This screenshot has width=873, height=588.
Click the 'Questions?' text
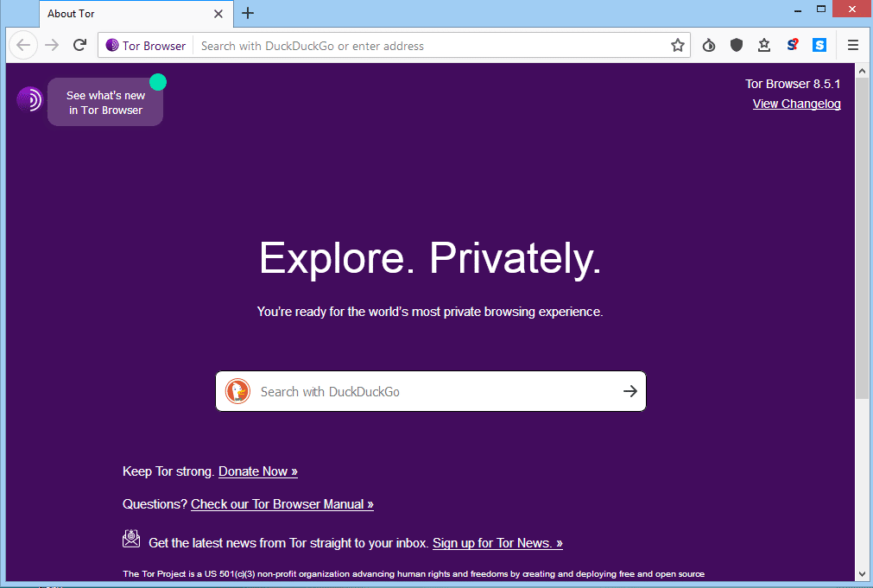tap(155, 504)
